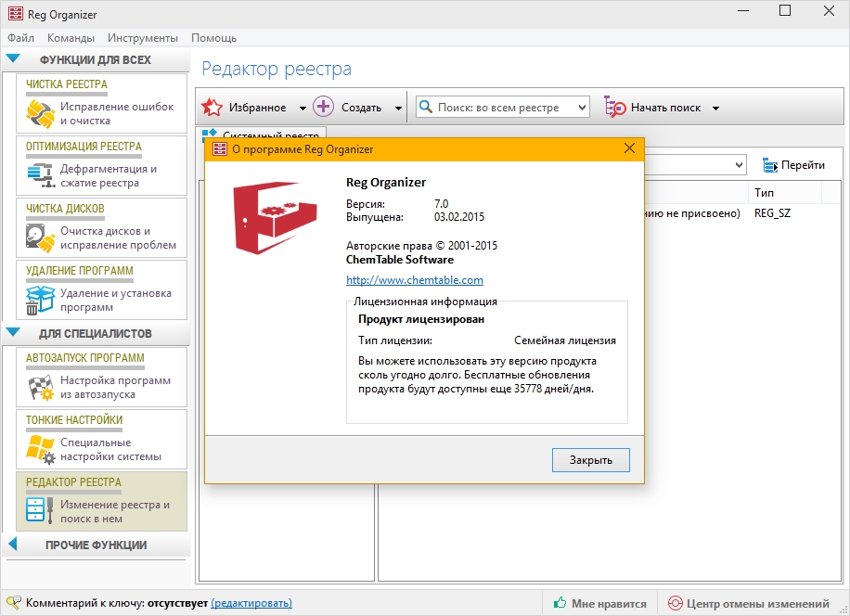Select the REG_SZ cell value
The height and width of the screenshot is (616, 850).
pos(772,213)
